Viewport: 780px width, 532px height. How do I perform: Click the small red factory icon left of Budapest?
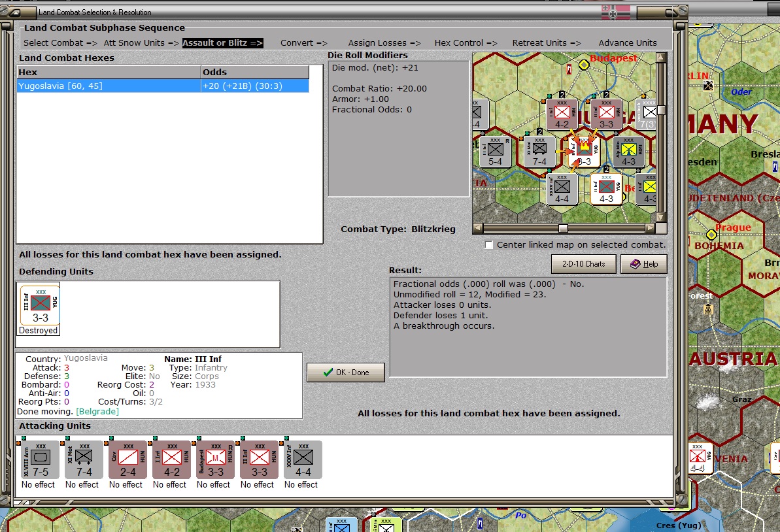click(x=569, y=70)
